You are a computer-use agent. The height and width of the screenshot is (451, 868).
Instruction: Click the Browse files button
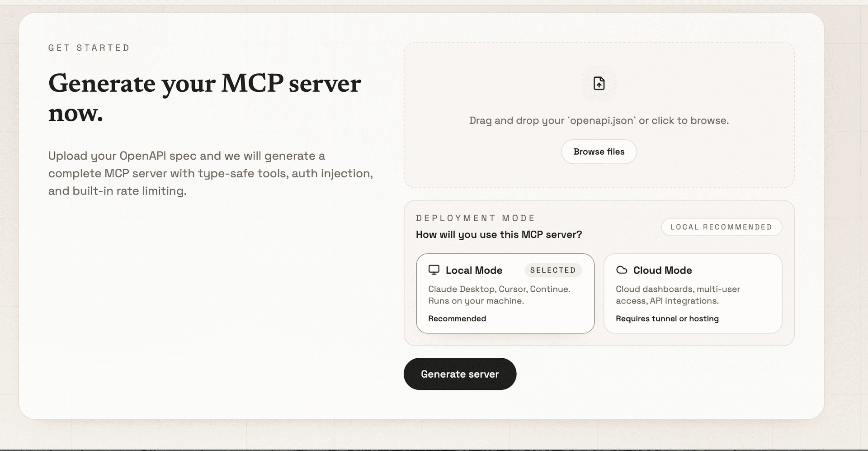coord(599,152)
